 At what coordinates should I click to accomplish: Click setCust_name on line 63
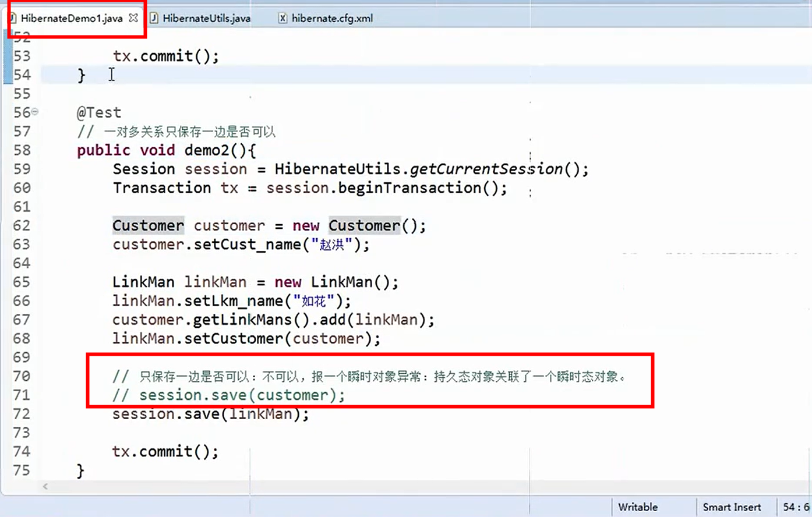(x=248, y=245)
